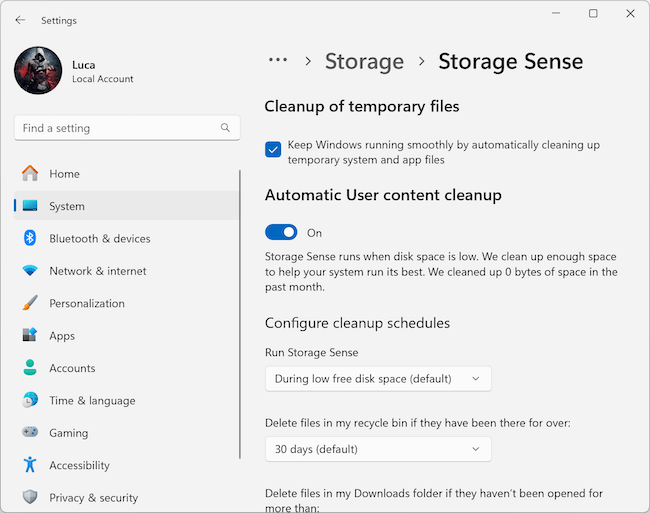Open Bluetooth & devices settings
The width and height of the screenshot is (650, 513).
[x=126, y=238]
